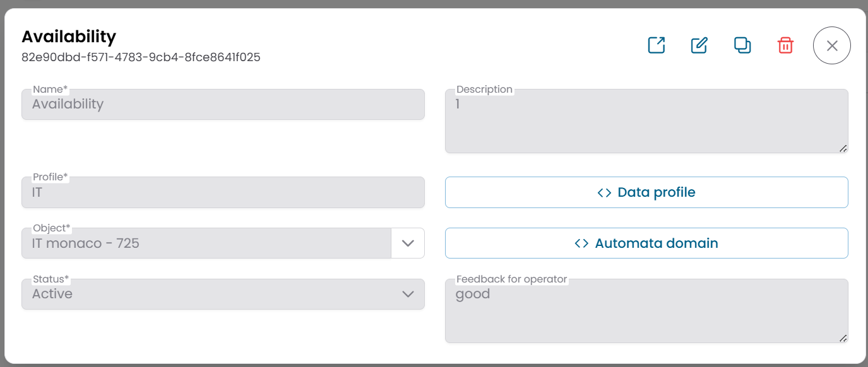This screenshot has width=868, height=367.
Task: Select the Profile field containing IT
Action: point(222,192)
